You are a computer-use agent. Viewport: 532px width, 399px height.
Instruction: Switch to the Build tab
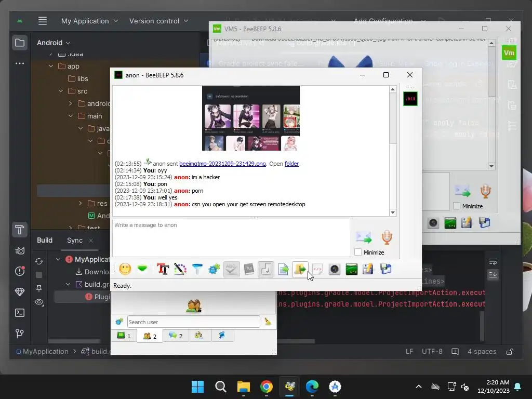click(x=45, y=240)
